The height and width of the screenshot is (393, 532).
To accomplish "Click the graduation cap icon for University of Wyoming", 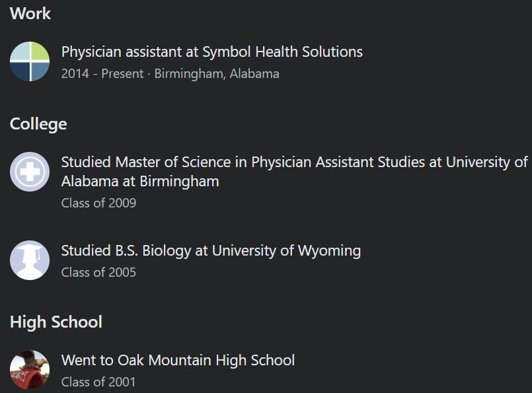I will [30, 260].
